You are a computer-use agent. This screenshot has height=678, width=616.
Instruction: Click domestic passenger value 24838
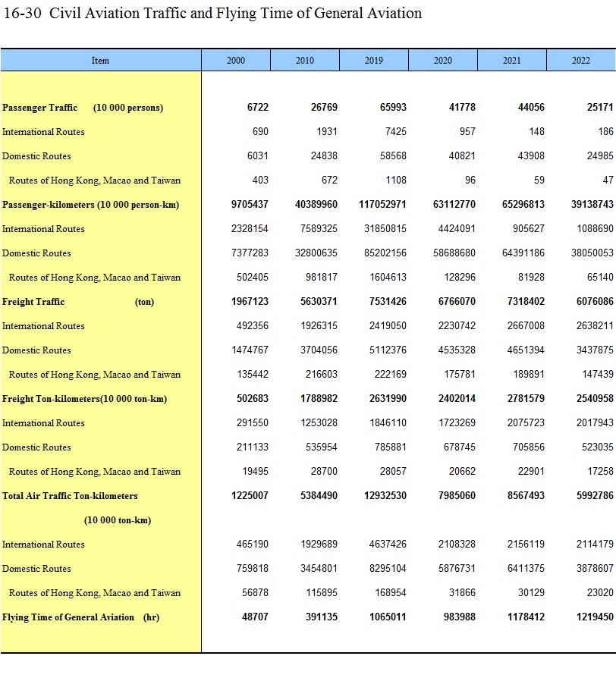(324, 155)
